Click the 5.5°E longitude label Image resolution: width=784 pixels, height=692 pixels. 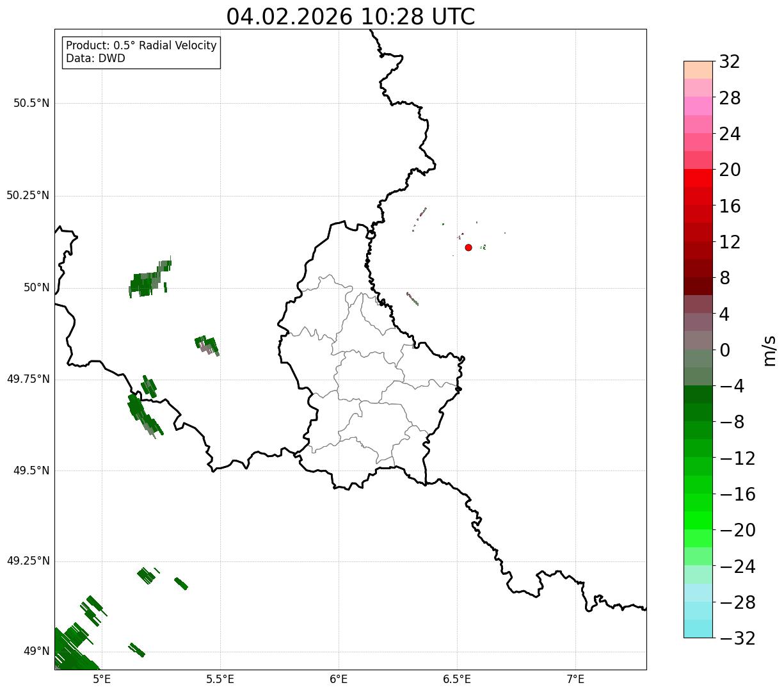(220, 679)
